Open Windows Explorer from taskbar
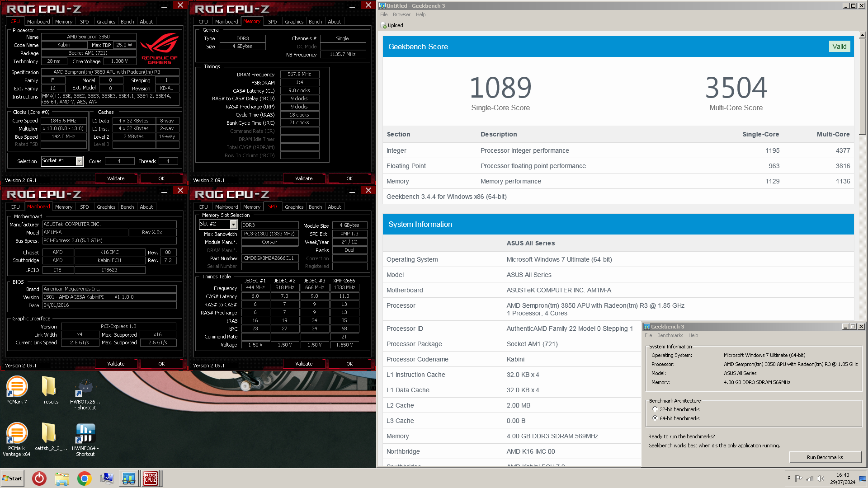This screenshot has height=488, width=868. (x=62, y=479)
